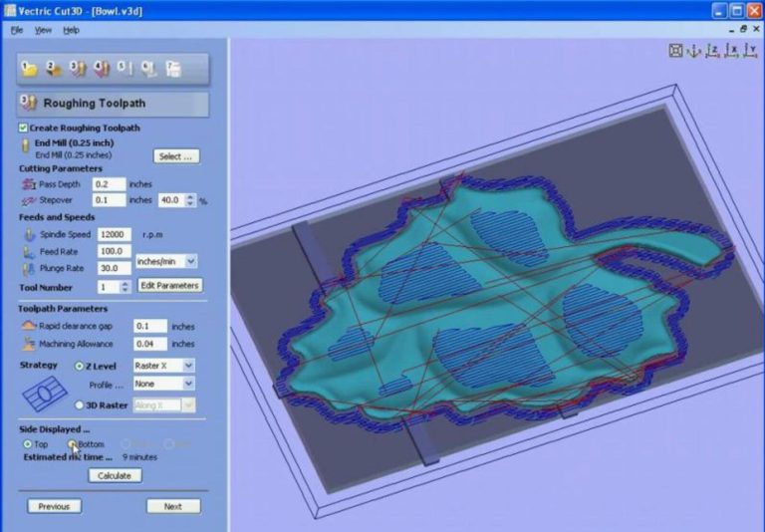Viewport: 765px width, 532px height.
Task: Toggle Create Roughing Toolpath checkbox
Action: (23, 128)
